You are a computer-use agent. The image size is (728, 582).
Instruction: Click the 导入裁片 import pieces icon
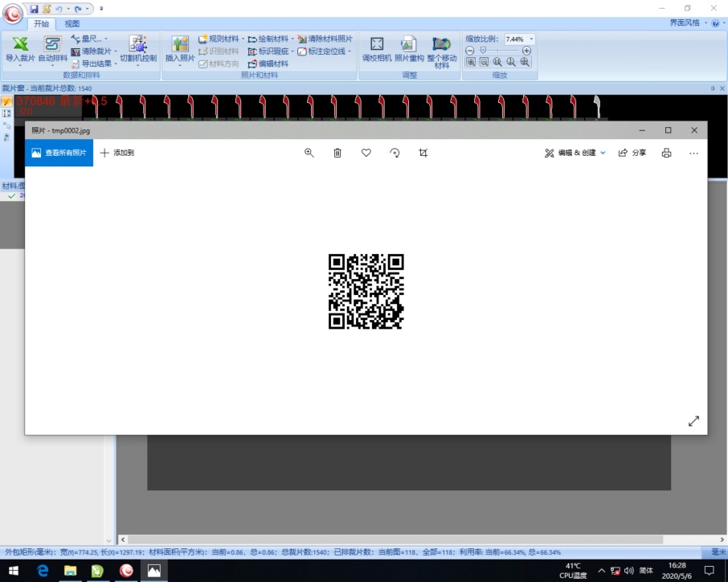point(20,48)
